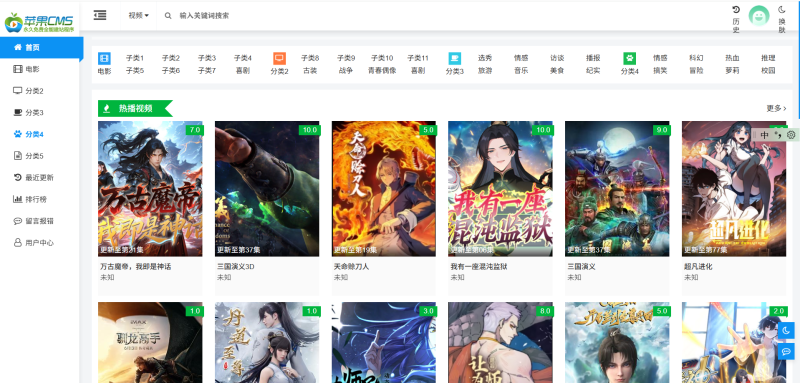Open the 青春偶像 subcategory

point(382,71)
